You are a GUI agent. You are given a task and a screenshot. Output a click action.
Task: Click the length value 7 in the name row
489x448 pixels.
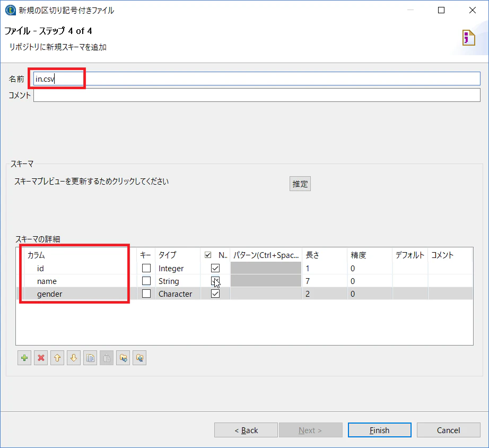325,281
